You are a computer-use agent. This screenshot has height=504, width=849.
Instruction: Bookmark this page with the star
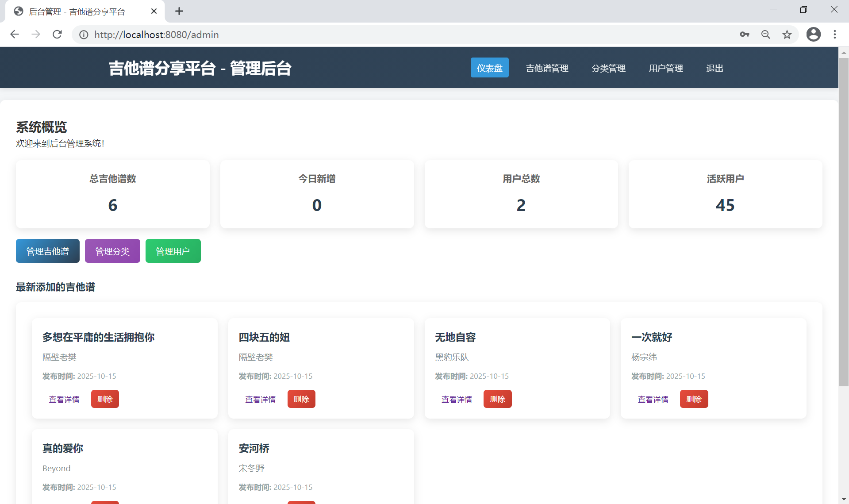787,35
